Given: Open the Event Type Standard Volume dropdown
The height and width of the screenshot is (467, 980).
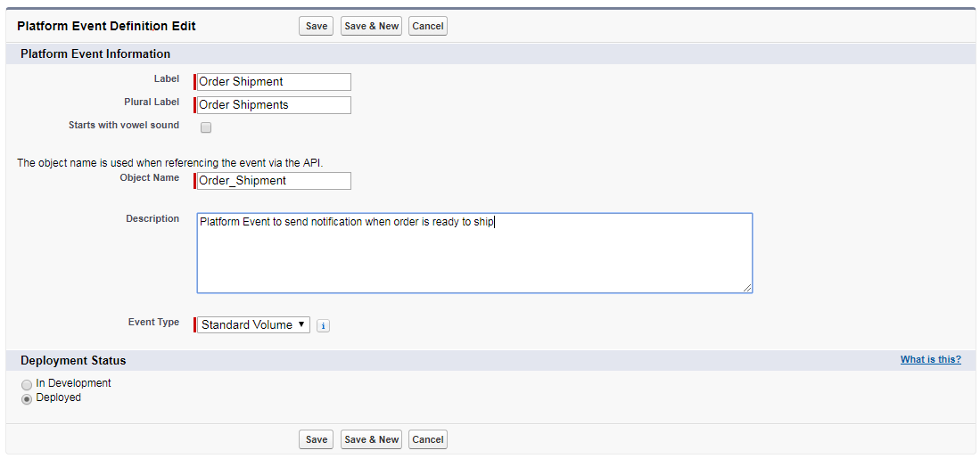Looking at the screenshot, I should 253,324.
